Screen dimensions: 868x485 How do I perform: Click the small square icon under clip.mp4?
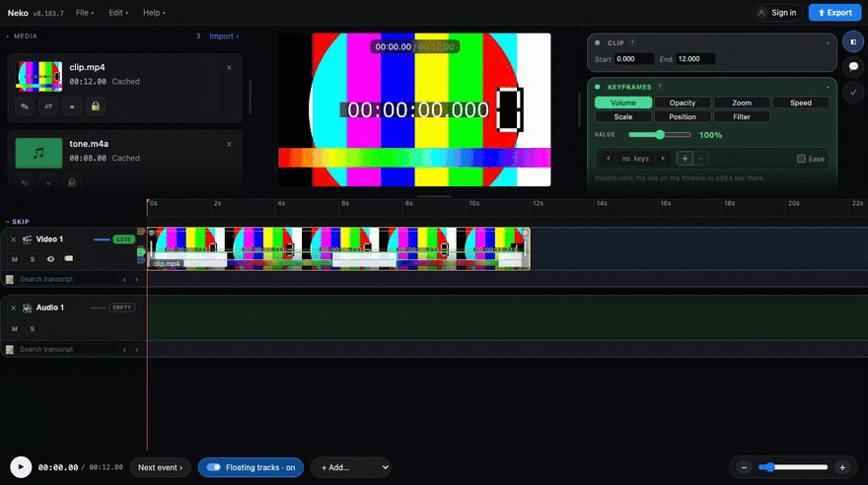[72, 106]
